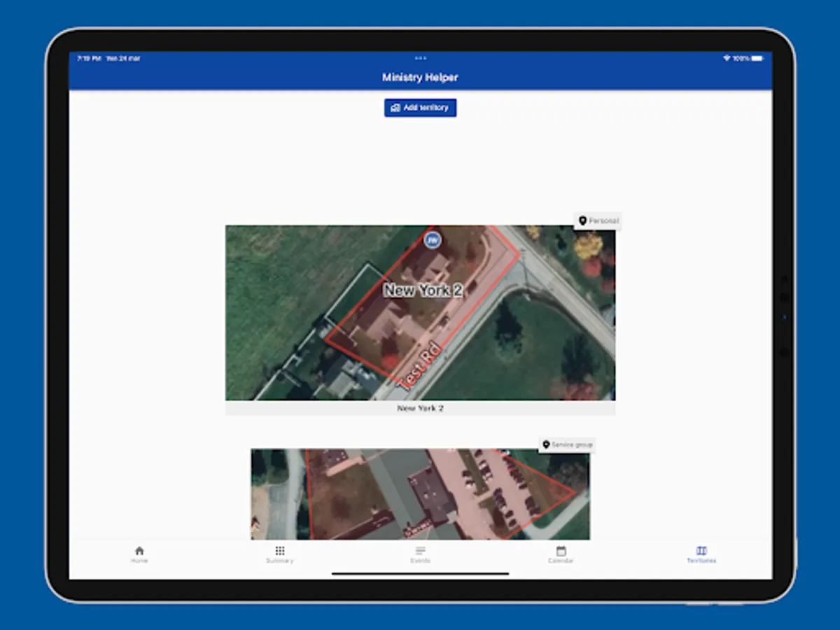840x630 pixels.
Task: Click the Wi-Fi status icon
Action: [x=727, y=59]
